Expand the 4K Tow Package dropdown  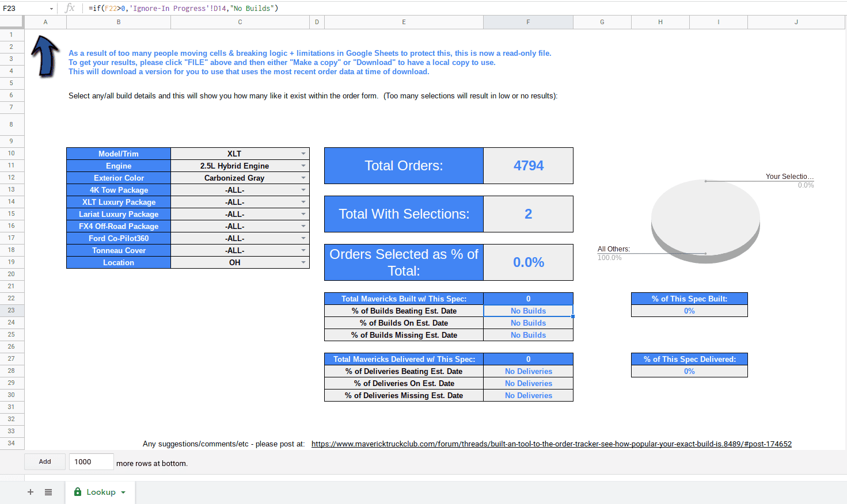tap(303, 190)
